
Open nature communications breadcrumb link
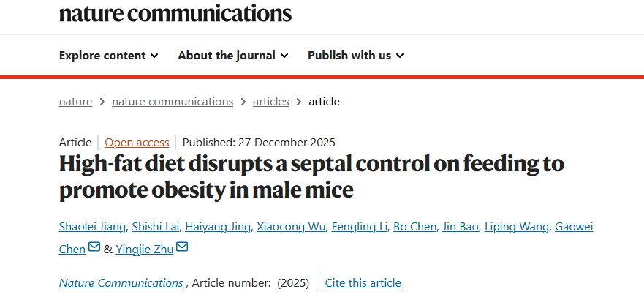tap(173, 102)
